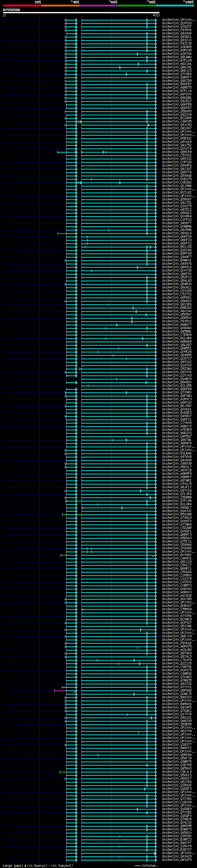Select hit UniRef100_Q39257

tap(177, 26)
